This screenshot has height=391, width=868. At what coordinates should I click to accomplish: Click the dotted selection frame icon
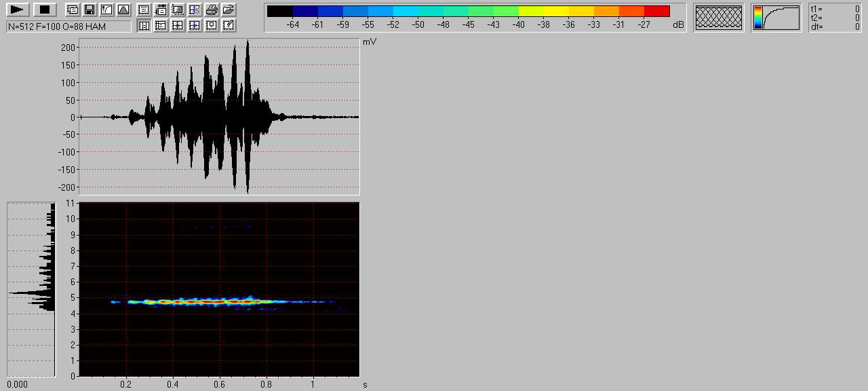click(178, 10)
